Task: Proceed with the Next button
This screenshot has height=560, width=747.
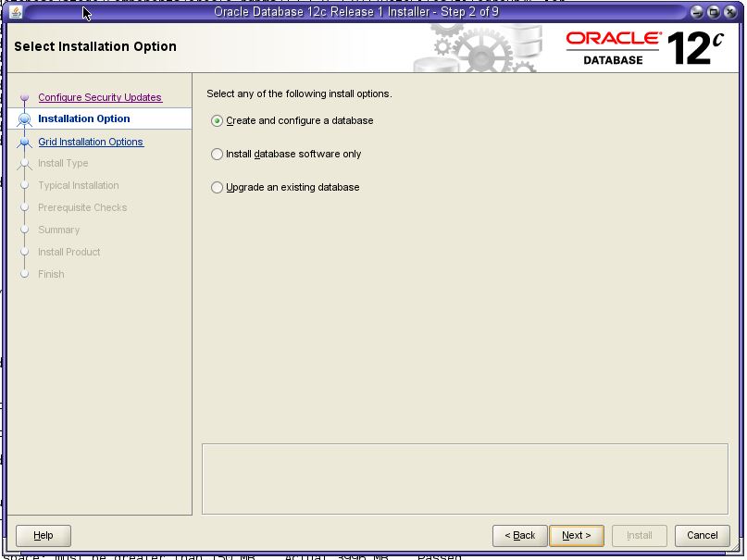Action: 577,536
